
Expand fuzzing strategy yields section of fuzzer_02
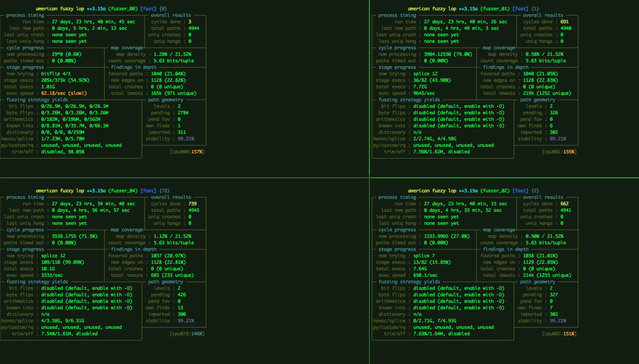tap(410, 281)
